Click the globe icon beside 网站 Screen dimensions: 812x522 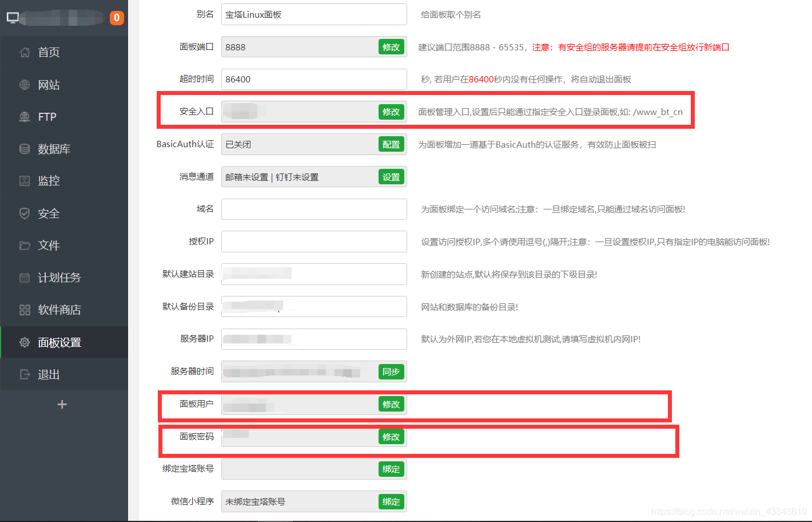click(25, 85)
